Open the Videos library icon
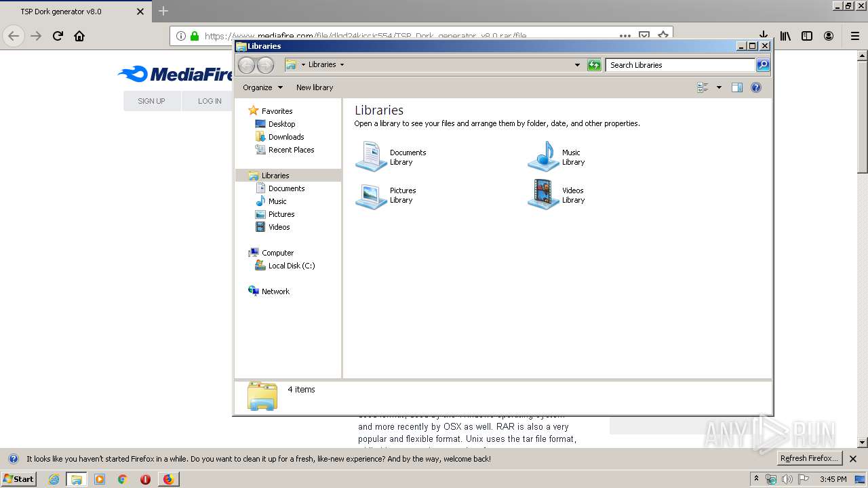This screenshot has height=488, width=868. click(543, 195)
